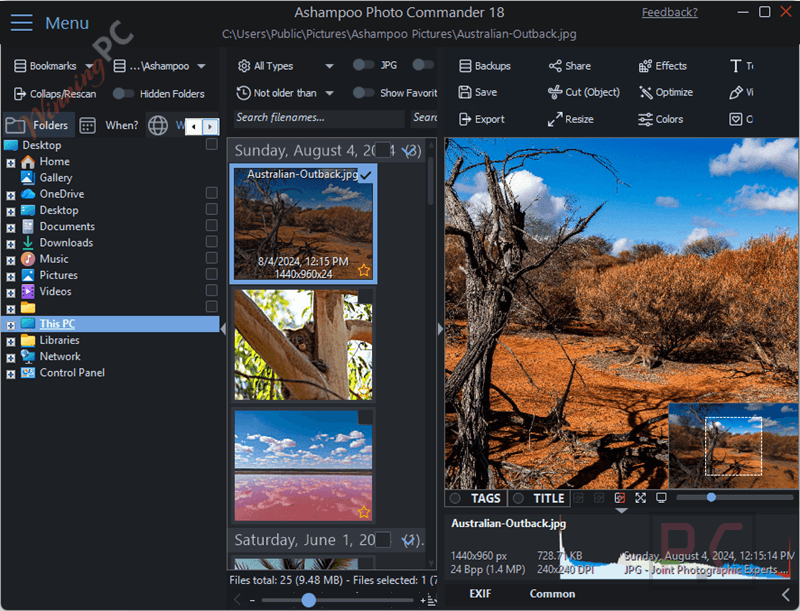Export the image
This screenshot has width=800, height=611.
click(482, 119)
